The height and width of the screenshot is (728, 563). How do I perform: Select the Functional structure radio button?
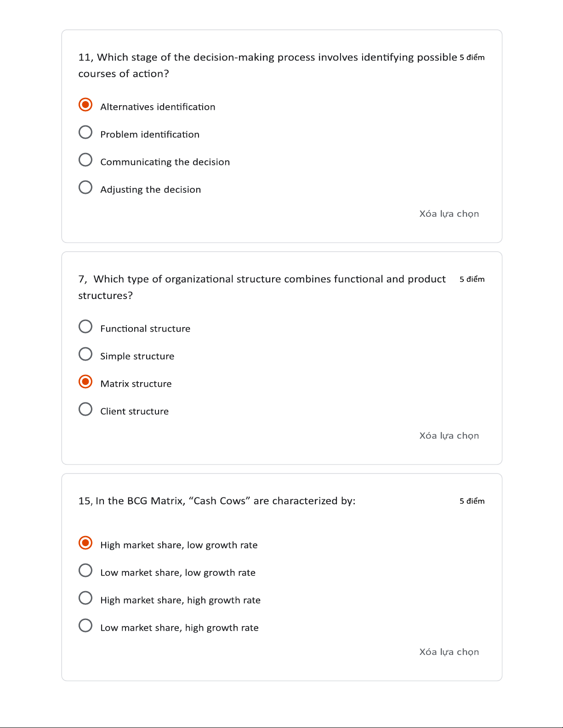tap(85, 327)
